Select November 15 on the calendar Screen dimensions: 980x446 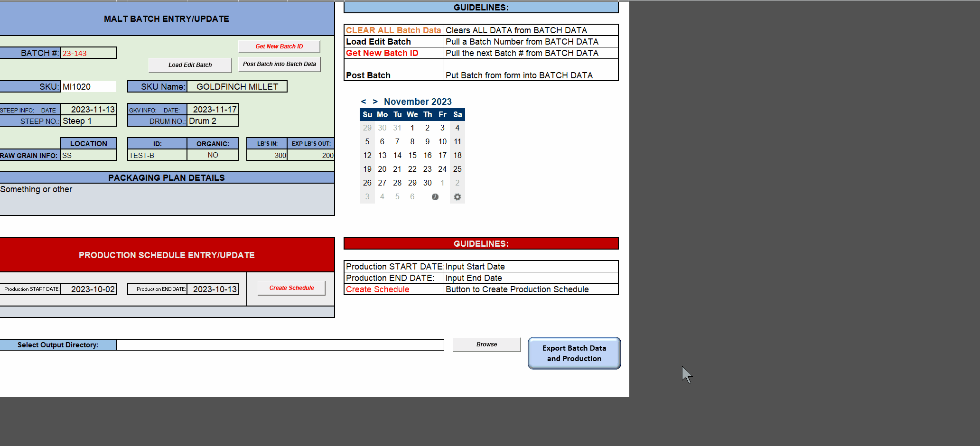click(x=412, y=155)
